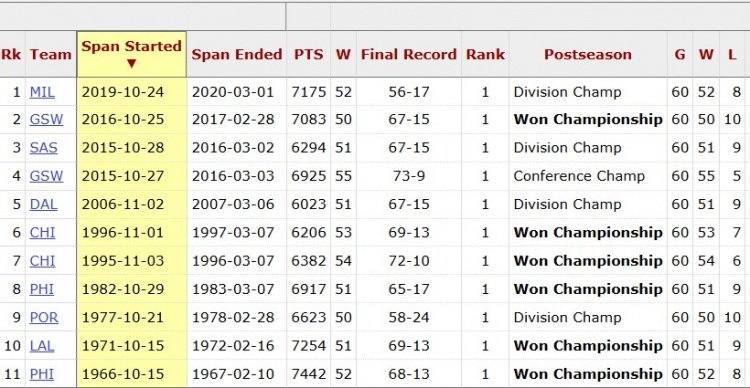Screen dimensions: 750x388
Task: Open the SAS team link
Action: pyautogui.click(x=44, y=148)
